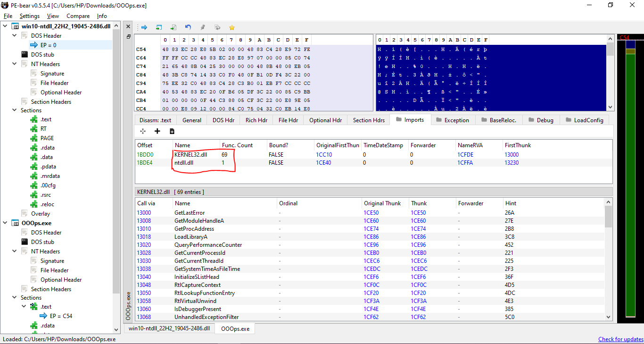The width and height of the screenshot is (644, 344).
Task: Collapse the .text section node under OOOps.exe
Action: (x=25, y=307)
